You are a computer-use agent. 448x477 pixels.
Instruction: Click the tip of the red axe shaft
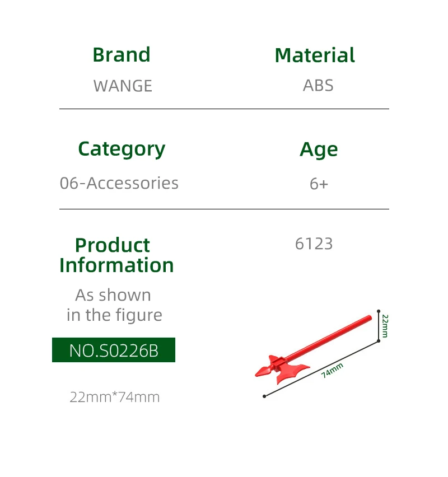368,318
